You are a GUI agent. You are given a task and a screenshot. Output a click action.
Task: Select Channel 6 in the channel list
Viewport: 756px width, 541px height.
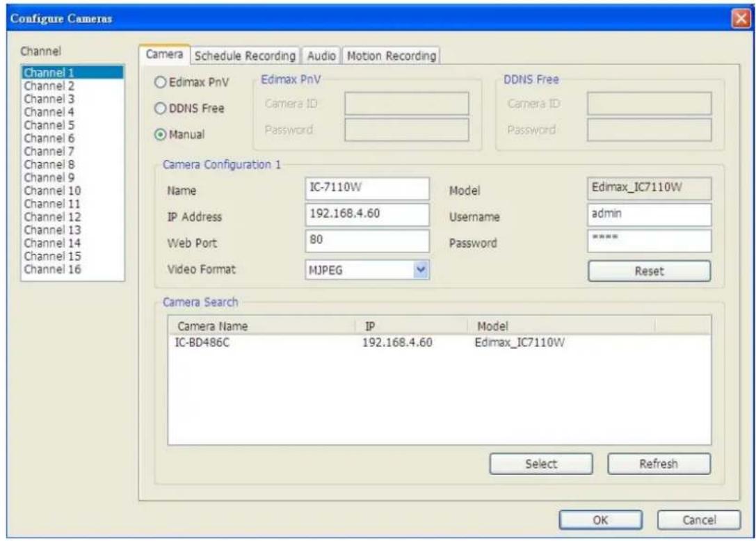[73, 138]
